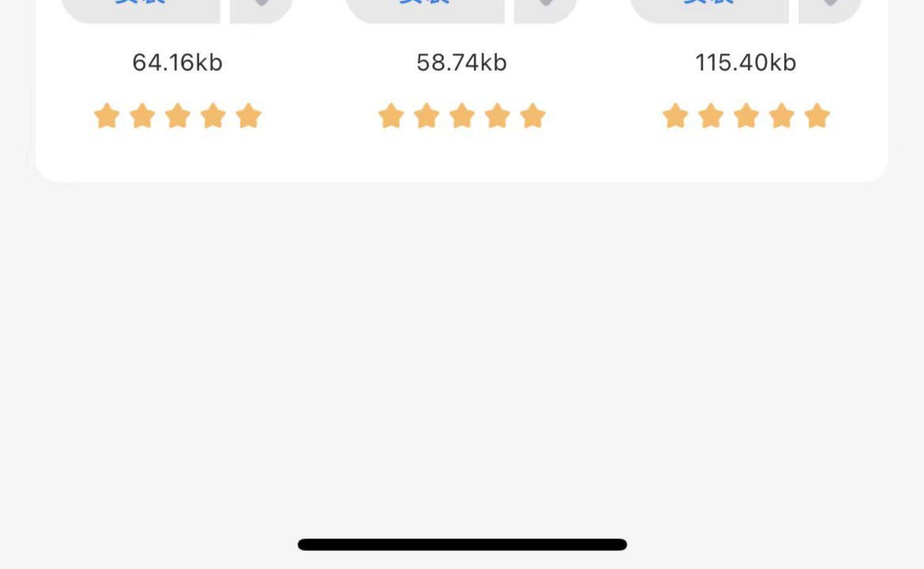Click fifth star under the 115.40kb item
Image resolution: width=924 pixels, height=569 pixels.
[817, 116]
